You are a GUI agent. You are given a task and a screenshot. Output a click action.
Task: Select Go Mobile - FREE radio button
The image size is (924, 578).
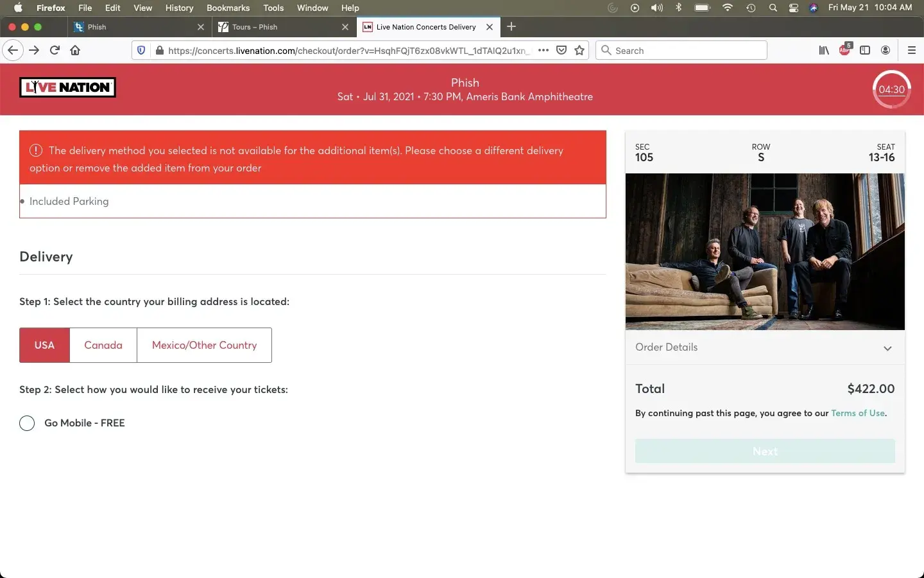(x=27, y=423)
